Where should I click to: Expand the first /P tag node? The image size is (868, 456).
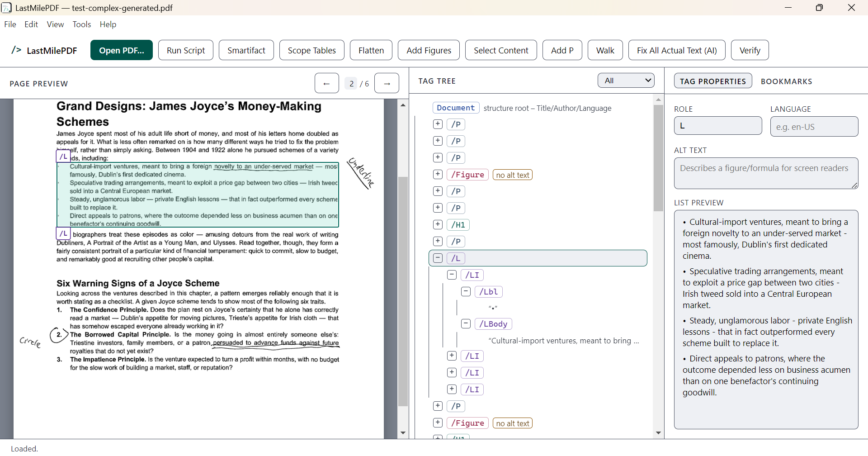point(438,124)
